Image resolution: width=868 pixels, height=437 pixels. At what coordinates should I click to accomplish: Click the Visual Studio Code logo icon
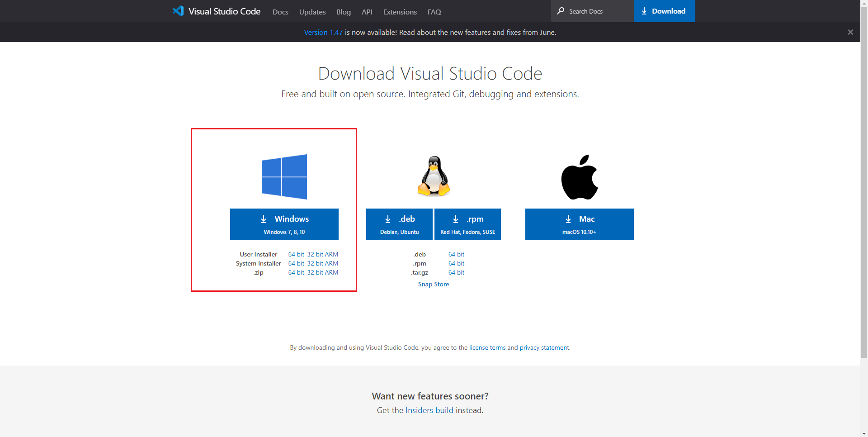coord(178,11)
